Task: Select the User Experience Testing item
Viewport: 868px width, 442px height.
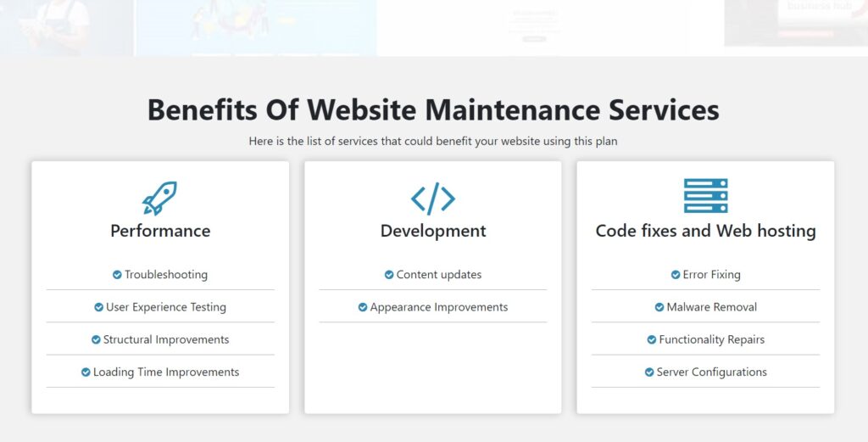Action: [x=165, y=307]
